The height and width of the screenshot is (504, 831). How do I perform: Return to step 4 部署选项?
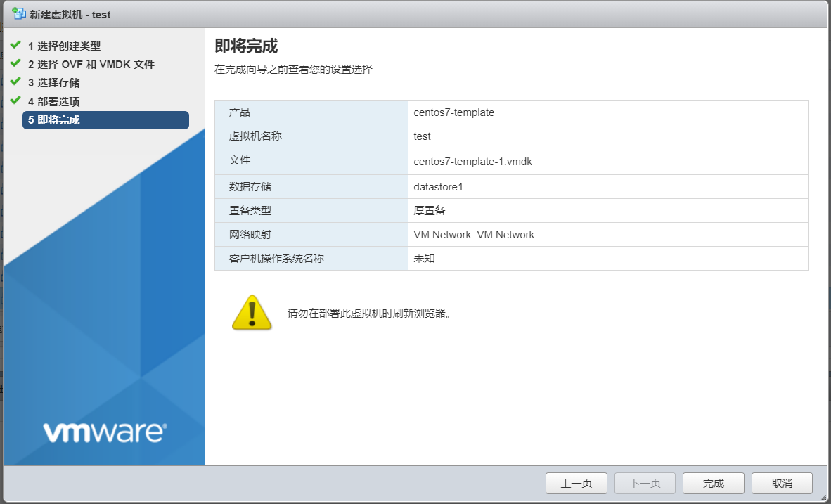pyautogui.click(x=53, y=102)
